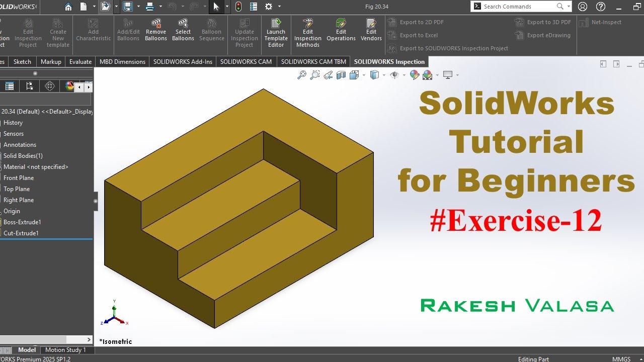The image size is (644, 362).
Task: Select Top Plane in feature tree
Action: pos(17,189)
